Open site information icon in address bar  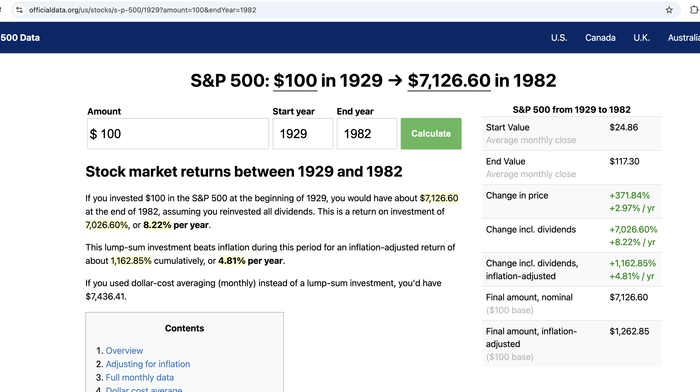[x=19, y=10]
